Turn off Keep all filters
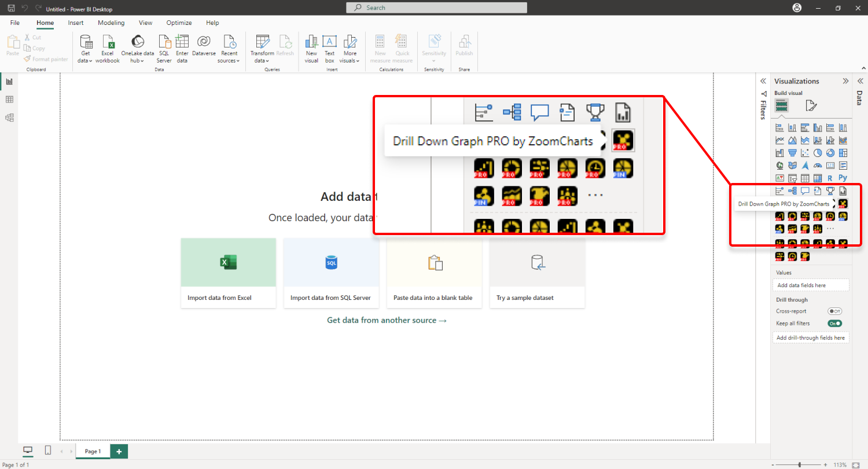The width and height of the screenshot is (868, 469). pyautogui.click(x=834, y=324)
